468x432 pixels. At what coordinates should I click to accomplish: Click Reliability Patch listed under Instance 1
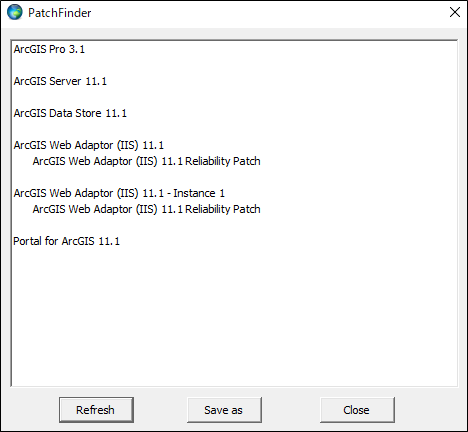click(146, 209)
